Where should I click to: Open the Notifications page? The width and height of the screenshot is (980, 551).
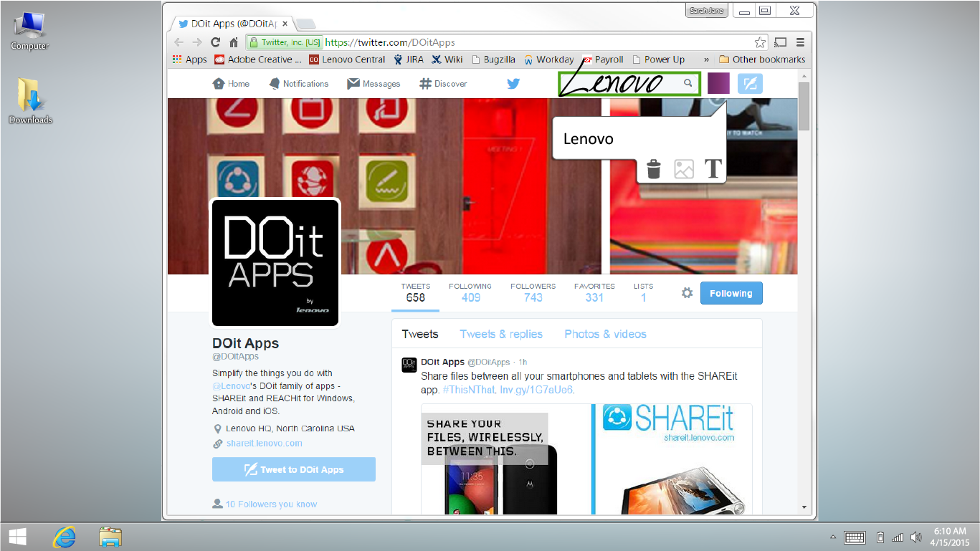click(x=298, y=84)
